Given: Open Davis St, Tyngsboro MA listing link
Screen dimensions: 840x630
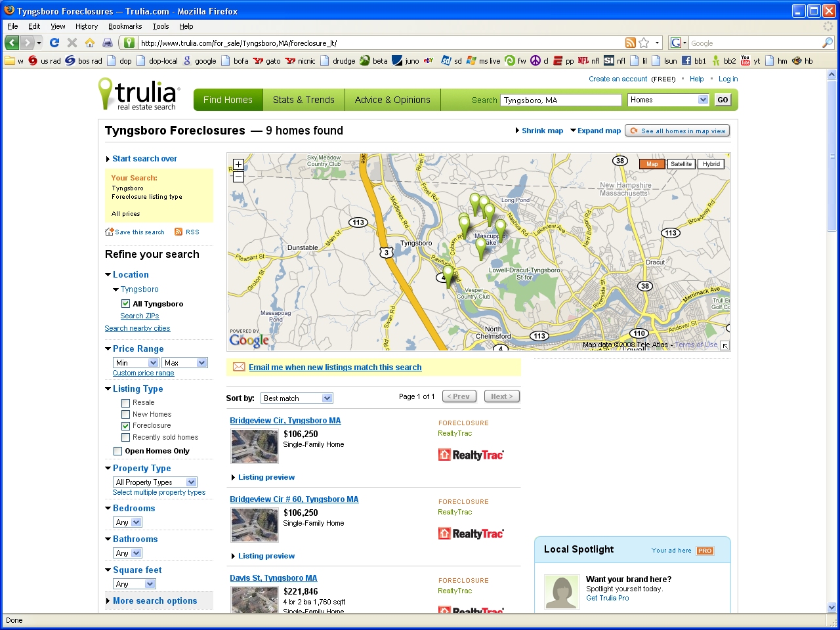Looking at the screenshot, I should point(273,578).
